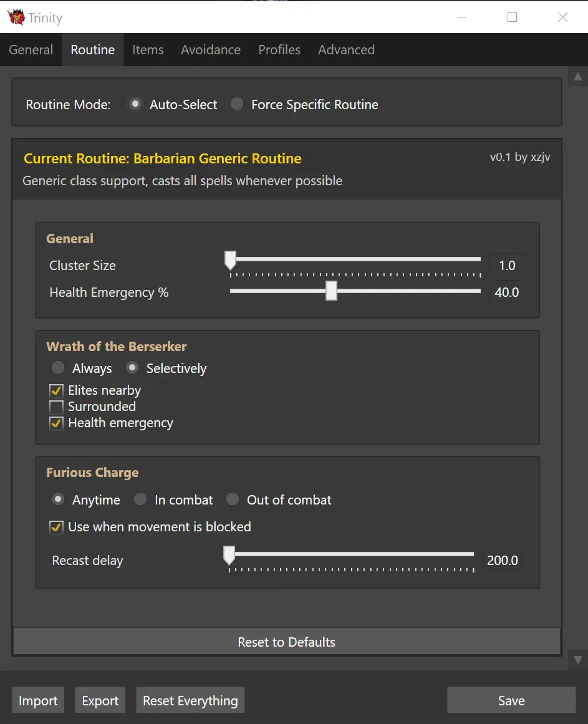Image resolution: width=588 pixels, height=724 pixels.
Task: Click Reset to Defaults button
Action: click(x=287, y=642)
